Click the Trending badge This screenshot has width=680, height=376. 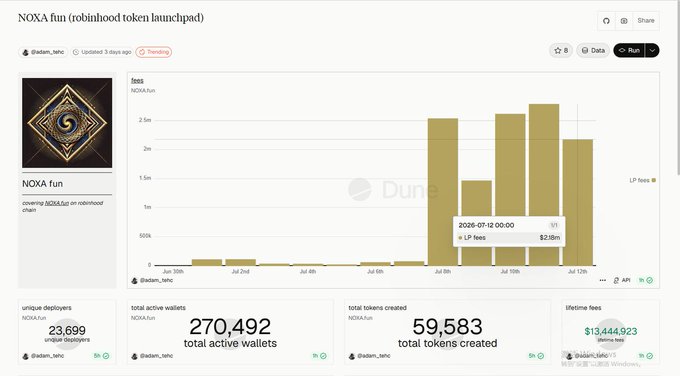tap(154, 52)
